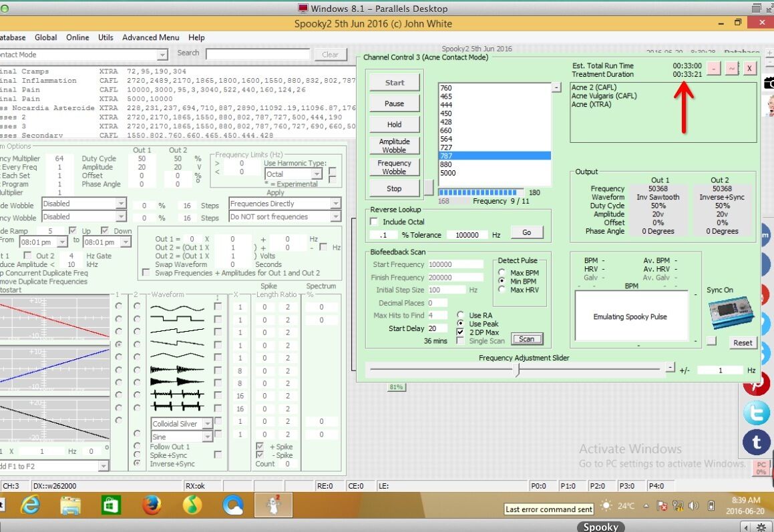This screenshot has width=774, height=532.
Task: Open the Utils menu
Action: tap(106, 37)
